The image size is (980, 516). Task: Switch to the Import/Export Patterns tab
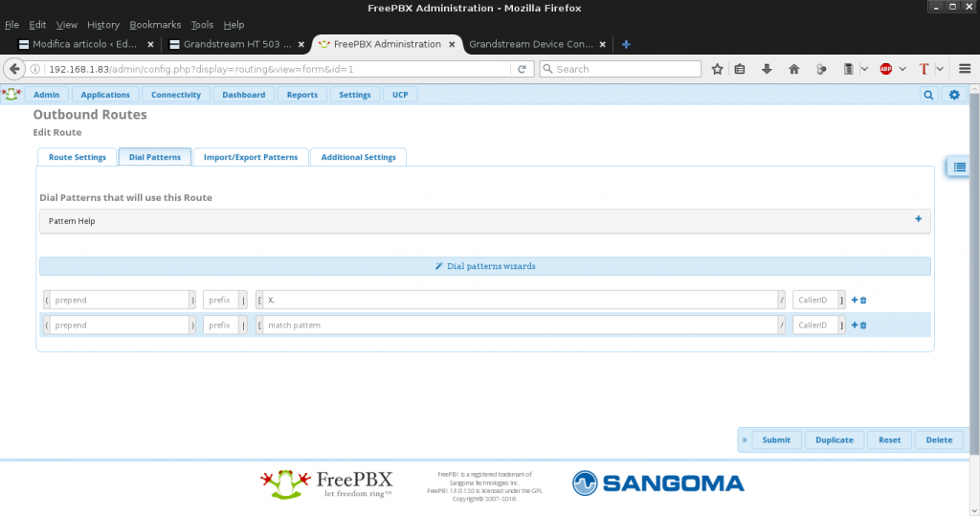click(x=251, y=157)
